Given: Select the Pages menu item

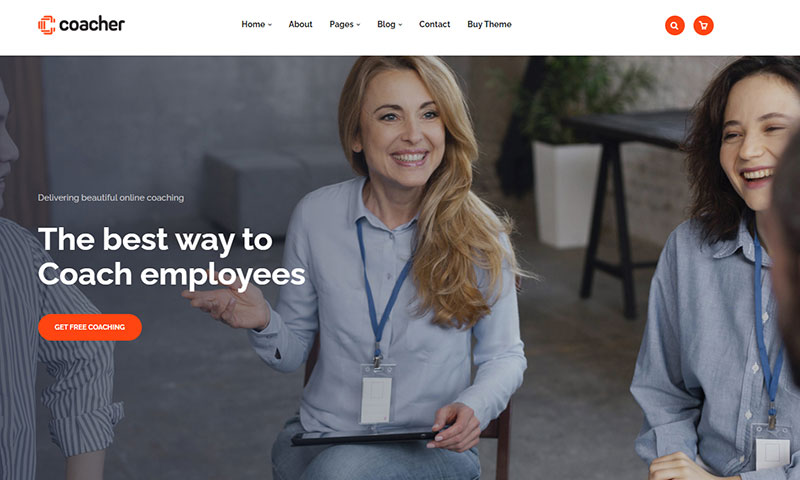Looking at the screenshot, I should click(x=341, y=24).
